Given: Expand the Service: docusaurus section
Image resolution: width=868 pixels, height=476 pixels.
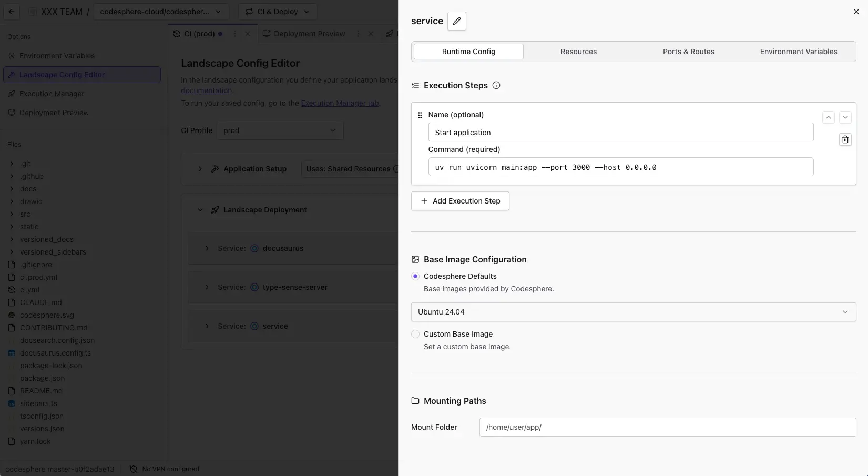Looking at the screenshot, I should (x=207, y=248).
